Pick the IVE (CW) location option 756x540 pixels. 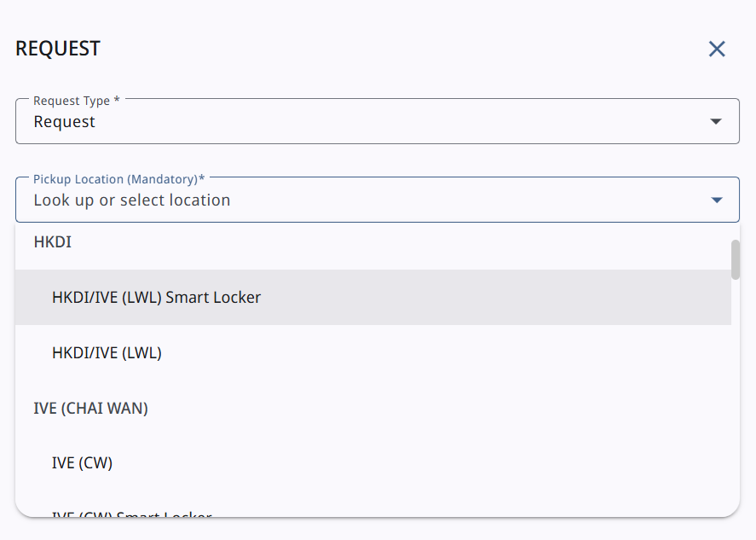(82, 463)
